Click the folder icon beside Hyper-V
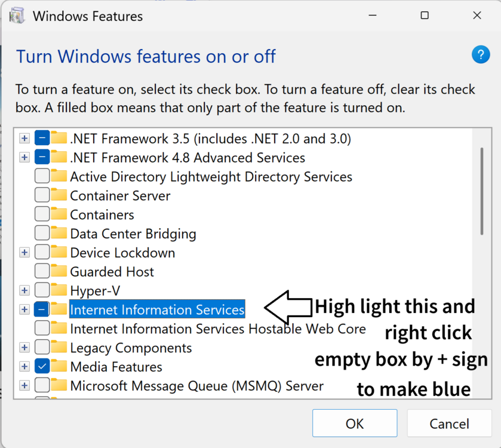This screenshot has width=501, height=448. click(59, 290)
